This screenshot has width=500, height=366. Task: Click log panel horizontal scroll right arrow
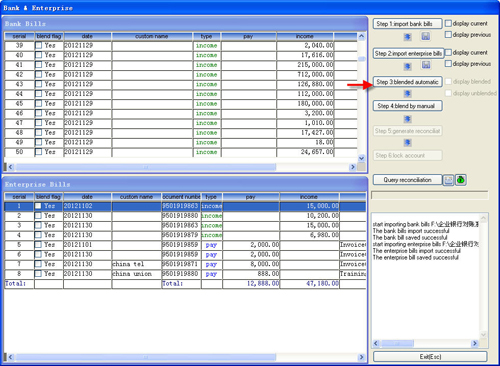(x=475, y=343)
